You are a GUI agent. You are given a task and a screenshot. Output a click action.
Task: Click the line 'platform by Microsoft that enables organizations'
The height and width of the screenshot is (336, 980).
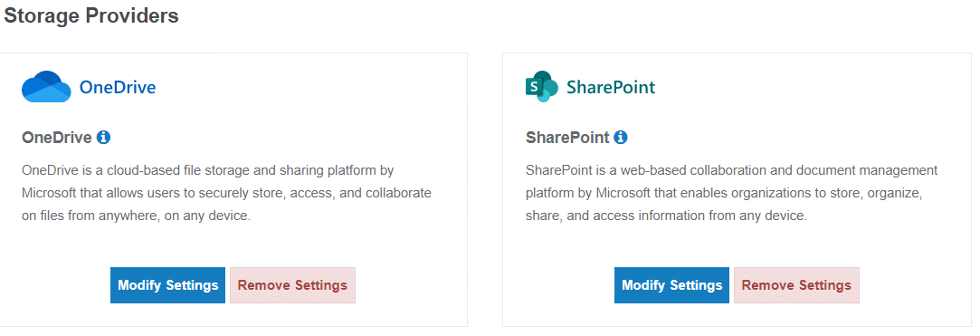725,193
